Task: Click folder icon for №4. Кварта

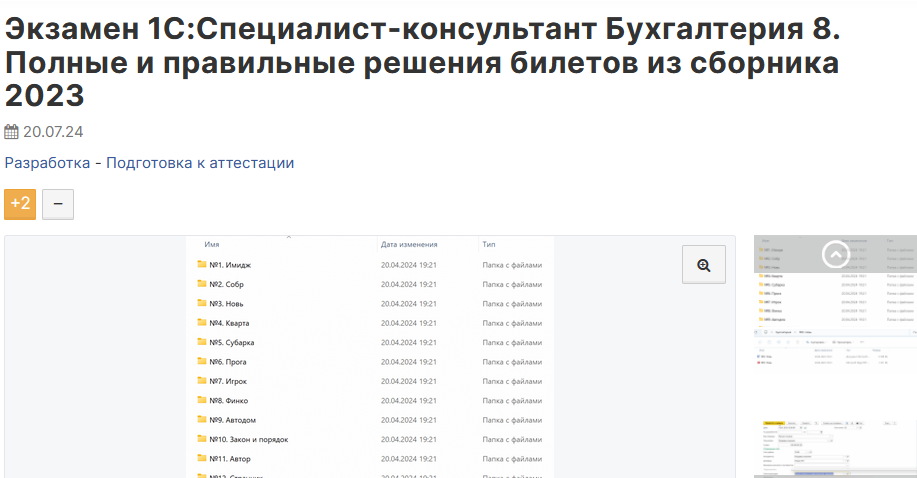Action: (201, 323)
